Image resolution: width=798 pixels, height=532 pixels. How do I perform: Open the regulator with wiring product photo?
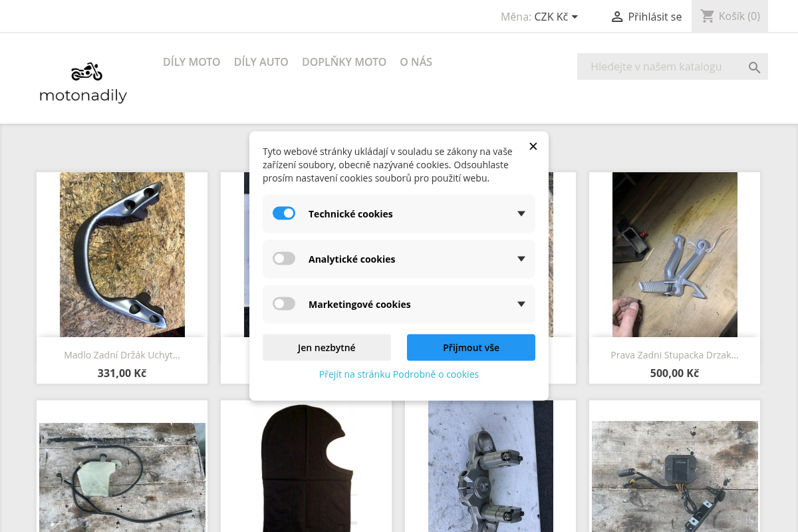click(675, 476)
